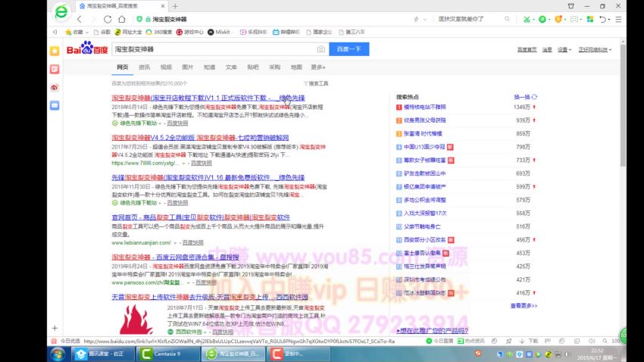The image size is (644, 362).
Task: Select the 文库 search tab
Action: (x=231, y=67)
